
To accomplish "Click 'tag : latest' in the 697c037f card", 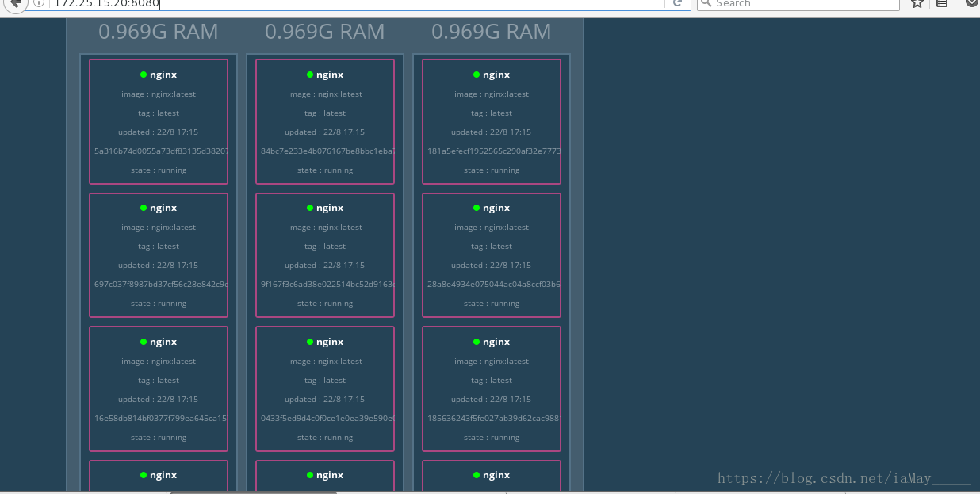I will coord(159,247).
